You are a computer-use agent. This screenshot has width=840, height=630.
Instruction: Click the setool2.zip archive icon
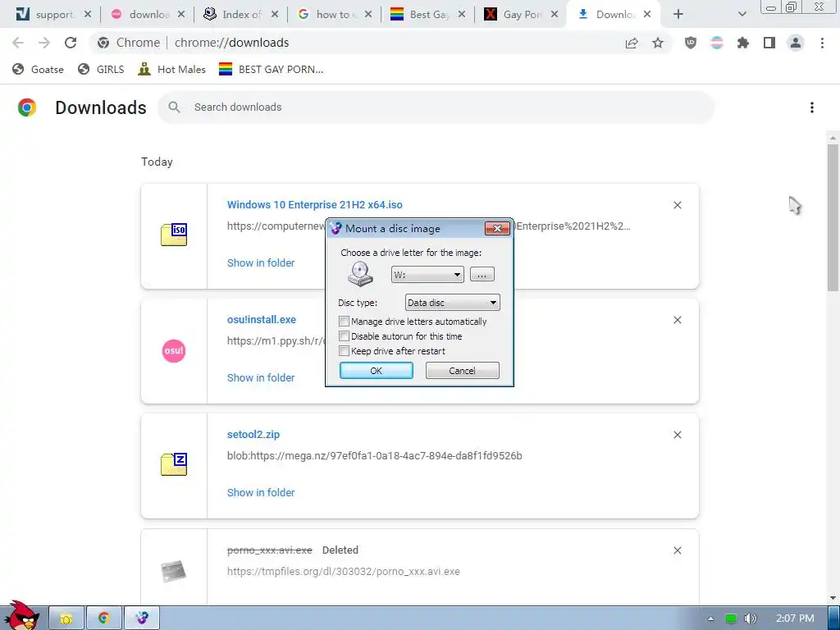pos(174,464)
